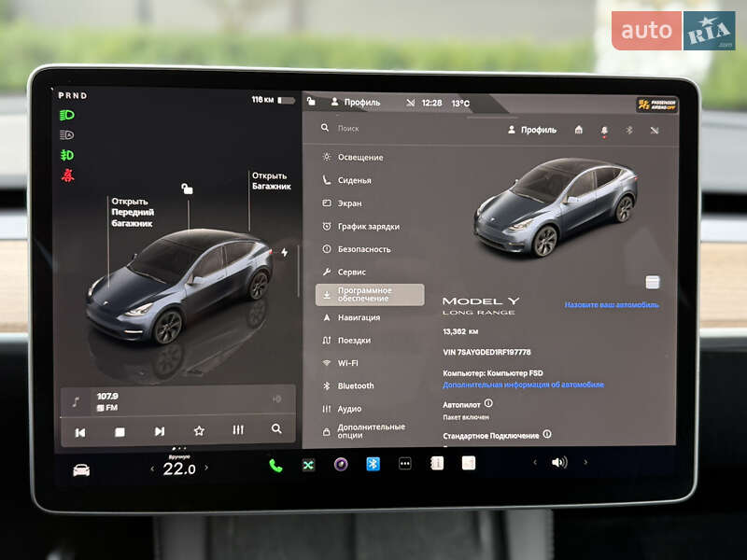Open the apps tray three-dots icon

pos(403,462)
